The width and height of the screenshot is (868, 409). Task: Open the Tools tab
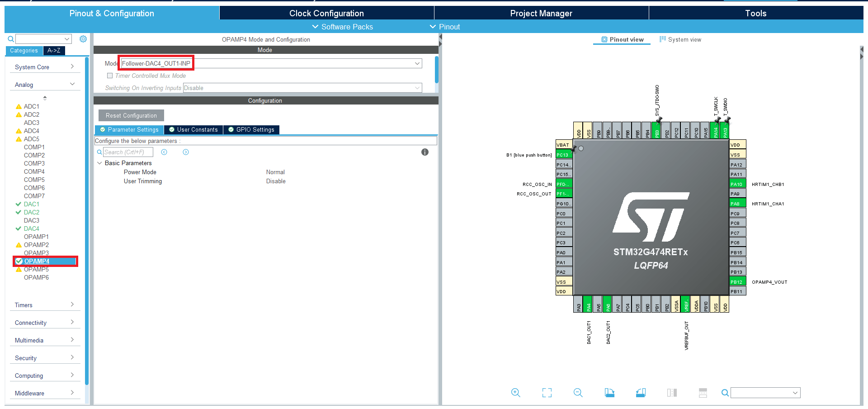[756, 13]
